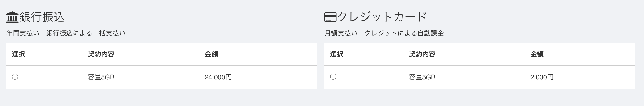Click the 2,000円 amount cell
Image resolution: width=644 pixels, height=106 pixels.
[x=542, y=77]
